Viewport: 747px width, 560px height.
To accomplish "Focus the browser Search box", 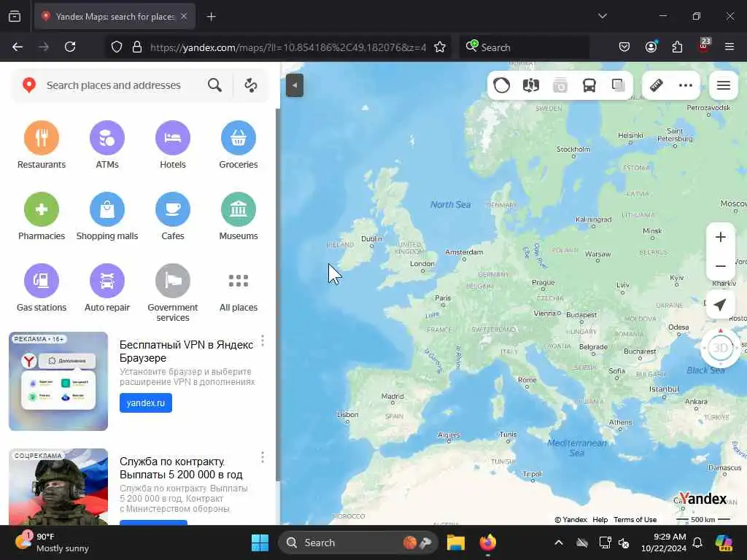I will point(524,47).
